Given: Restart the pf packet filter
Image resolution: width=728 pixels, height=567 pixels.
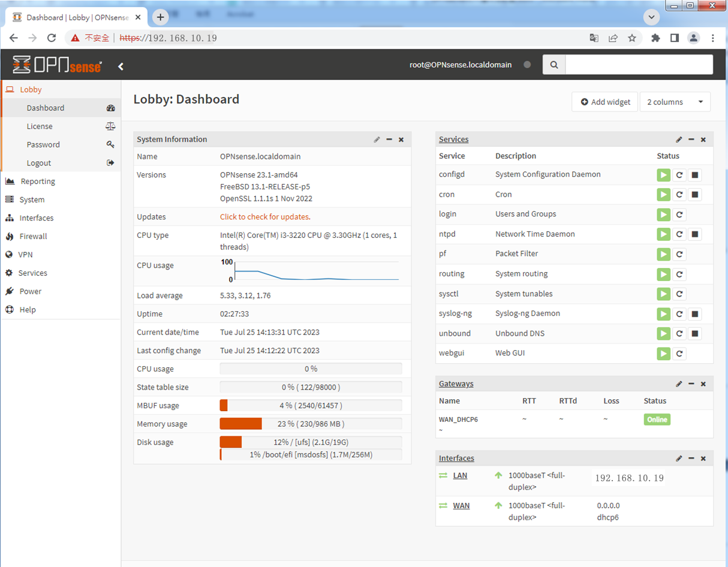Looking at the screenshot, I should pos(679,254).
